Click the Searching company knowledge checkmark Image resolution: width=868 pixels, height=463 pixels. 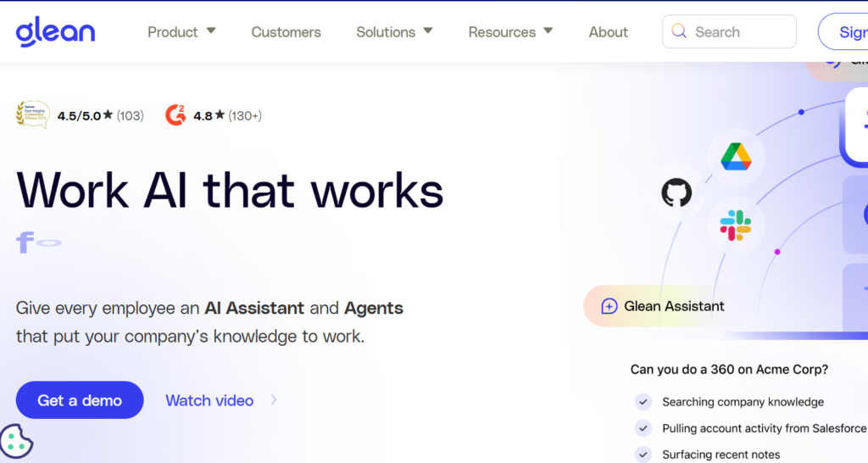(x=643, y=402)
